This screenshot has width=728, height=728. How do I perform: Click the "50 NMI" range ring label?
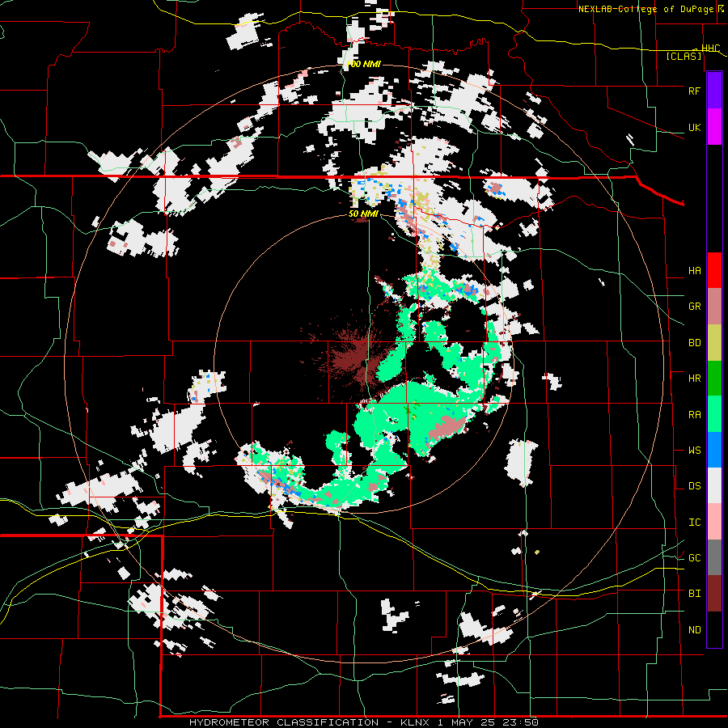click(363, 214)
